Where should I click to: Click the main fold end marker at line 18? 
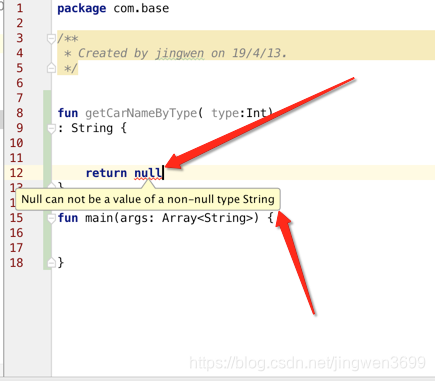(x=51, y=263)
